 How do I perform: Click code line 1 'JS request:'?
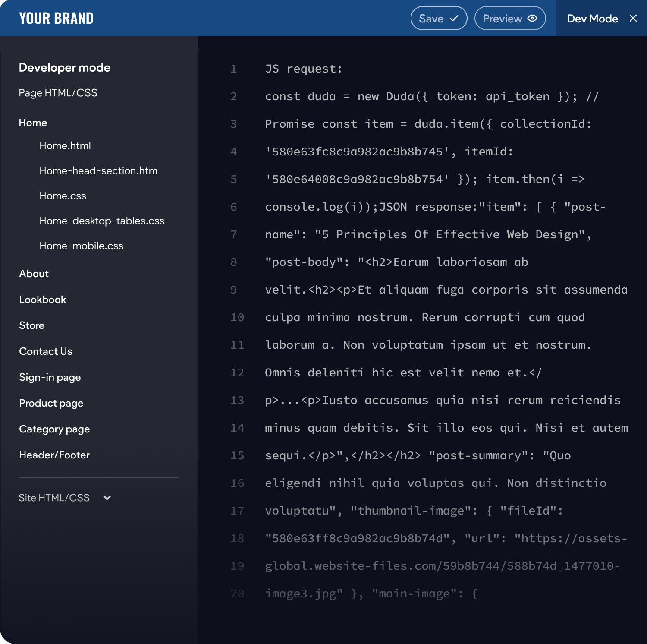[x=304, y=69]
